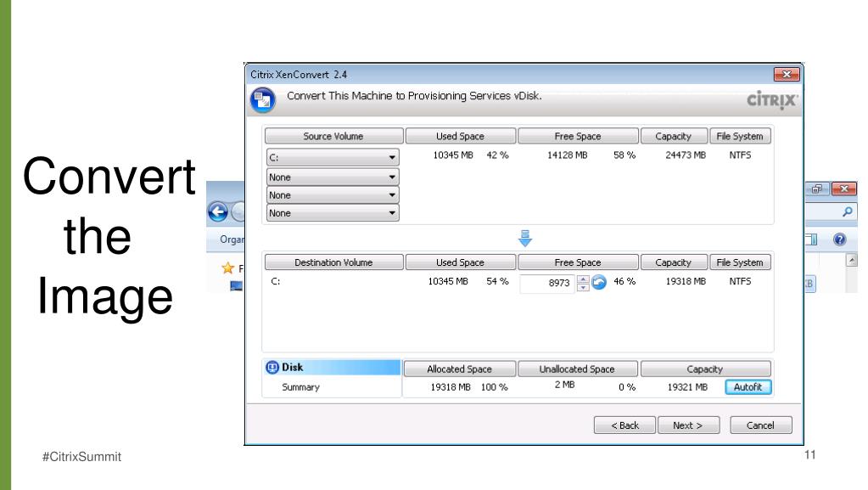This screenshot has height=490, width=868.
Task: Open the second source volume dropdown (None)
Action: pyautogui.click(x=332, y=177)
